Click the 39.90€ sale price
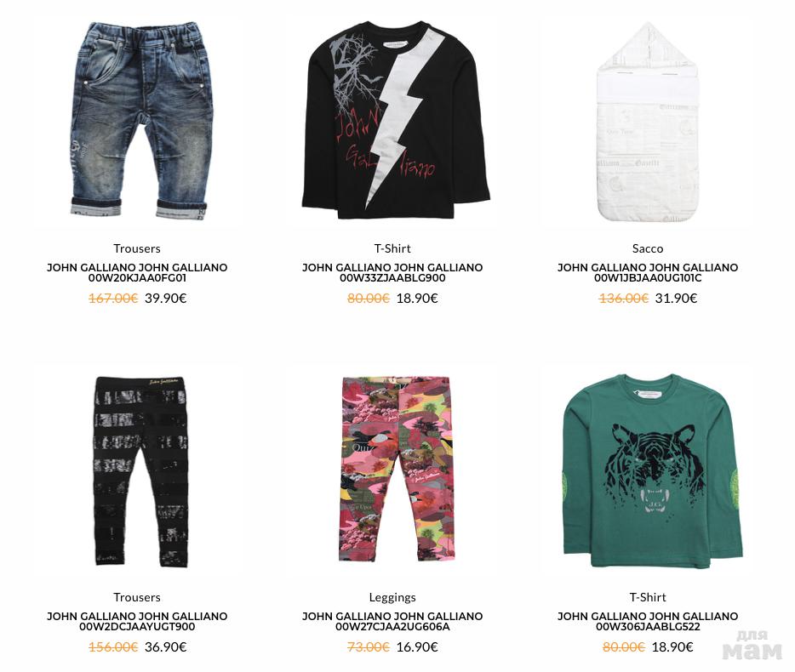The height and width of the screenshot is (672, 795). [166, 298]
